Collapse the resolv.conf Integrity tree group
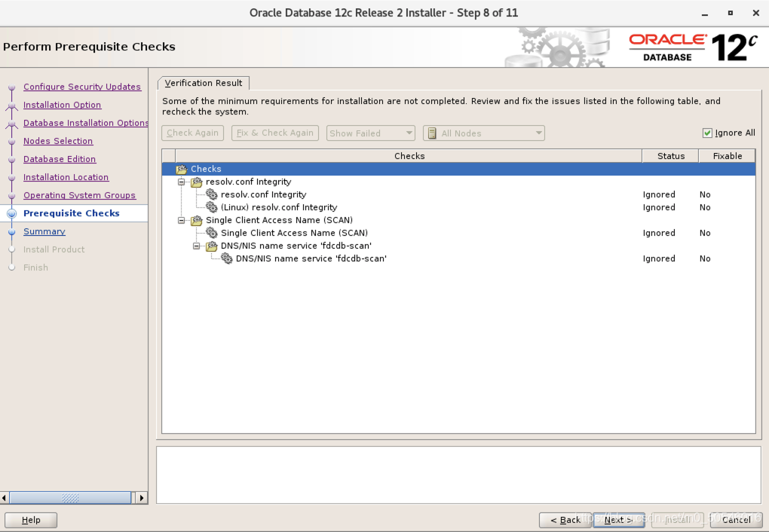The height and width of the screenshot is (532, 769). pos(182,182)
